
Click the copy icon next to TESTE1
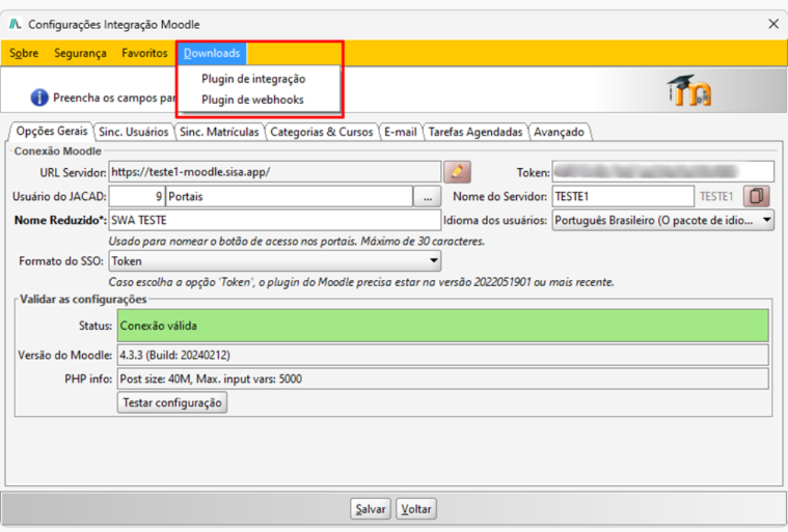pyautogui.click(x=756, y=196)
